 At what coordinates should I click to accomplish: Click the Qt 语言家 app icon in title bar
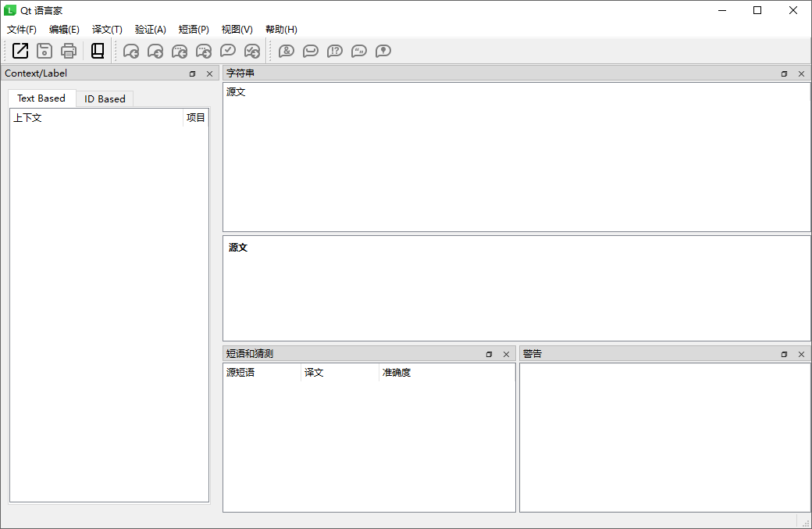(x=10, y=10)
